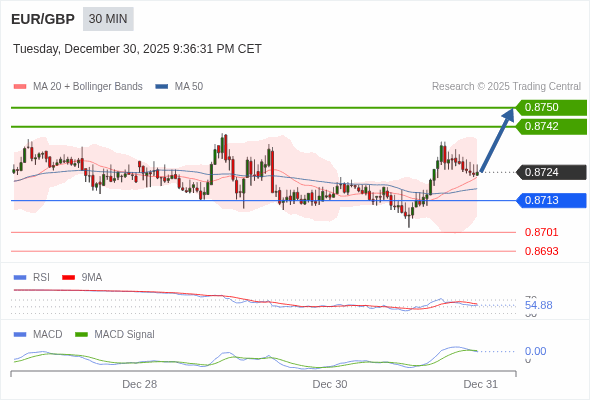Click the 0.8701 support level label
This screenshot has height=400, width=590.
tap(541, 232)
